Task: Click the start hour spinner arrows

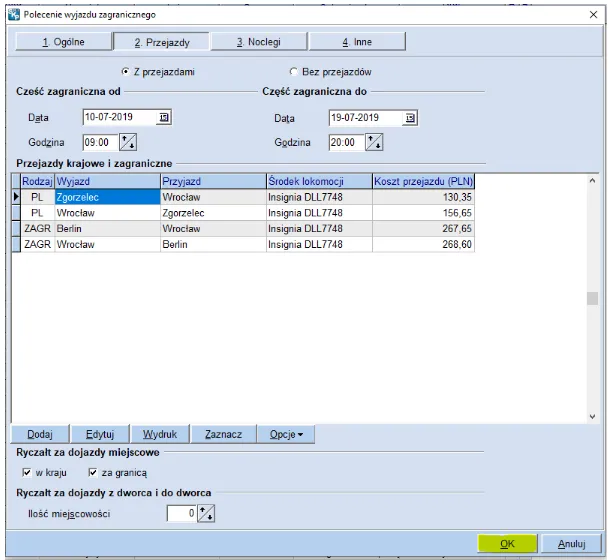Action: pyautogui.click(x=128, y=142)
